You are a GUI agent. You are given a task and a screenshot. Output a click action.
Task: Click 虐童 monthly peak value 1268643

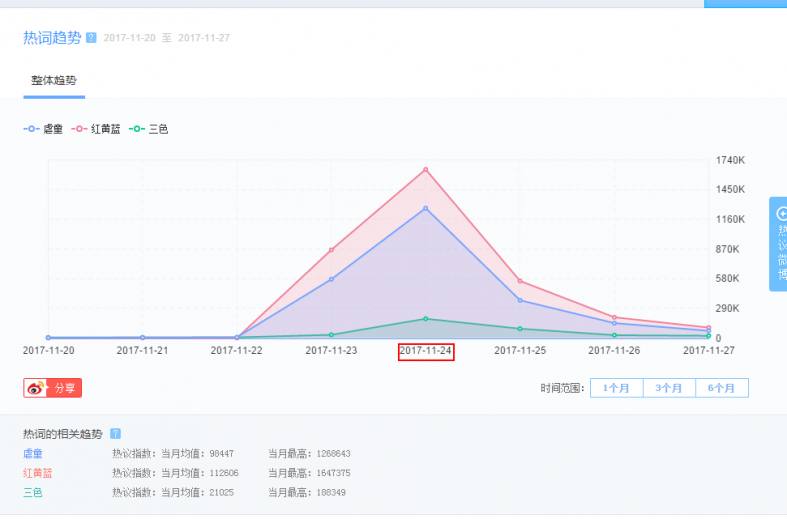click(334, 454)
